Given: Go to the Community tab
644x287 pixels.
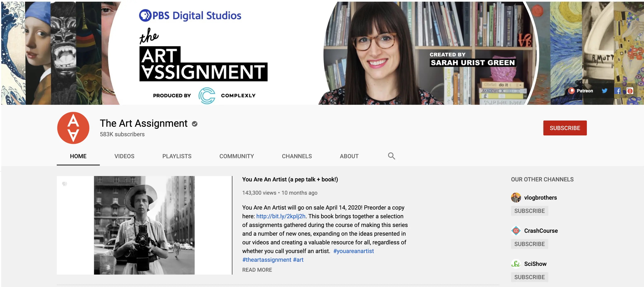Looking at the screenshot, I should 236,156.
